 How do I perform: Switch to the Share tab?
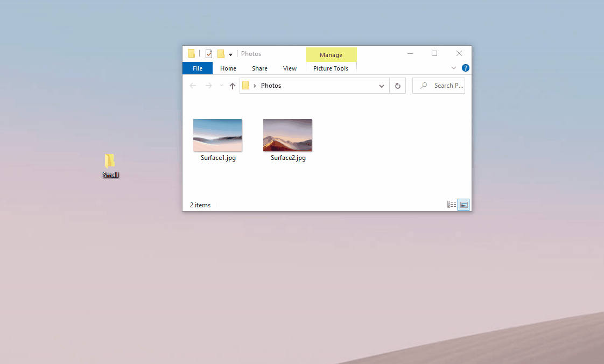pos(259,68)
